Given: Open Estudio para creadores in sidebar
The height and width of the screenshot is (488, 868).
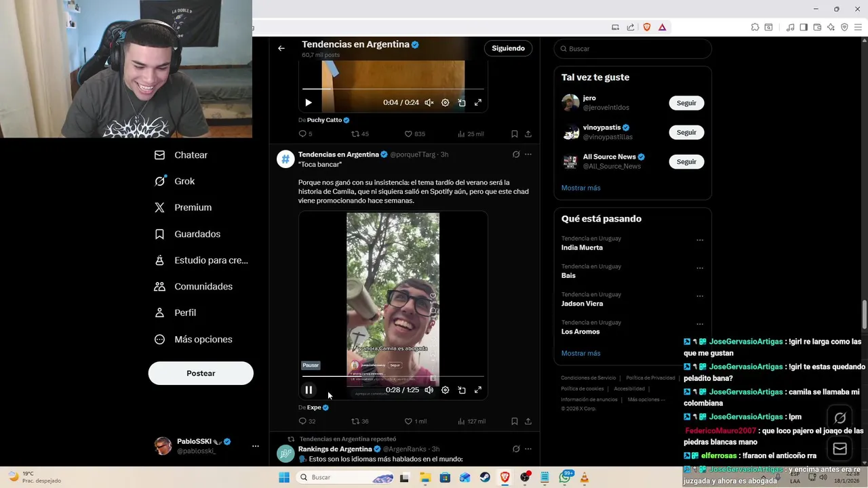Looking at the screenshot, I should click(x=201, y=260).
